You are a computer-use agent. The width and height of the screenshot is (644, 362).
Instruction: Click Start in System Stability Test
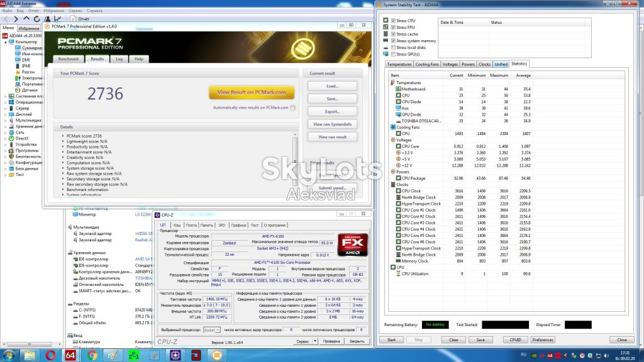[x=391, y=340]
